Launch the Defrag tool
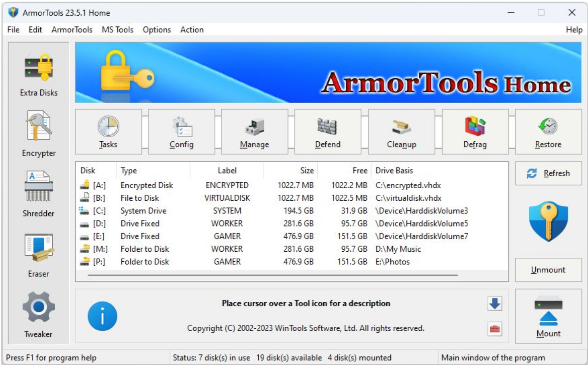 click(x=475, y=132)
